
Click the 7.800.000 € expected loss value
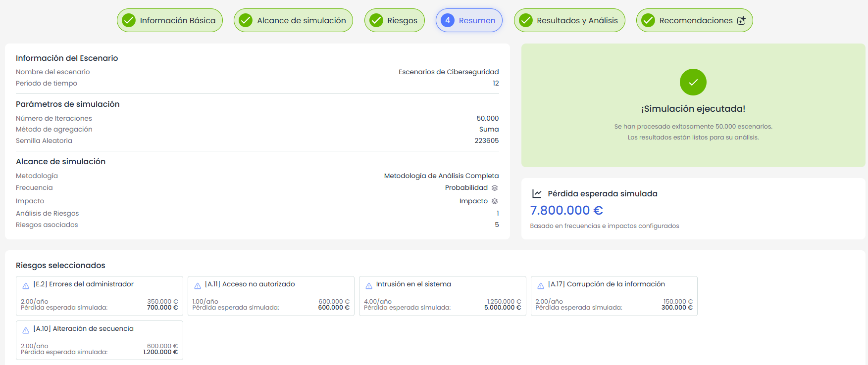click(566, 210)
